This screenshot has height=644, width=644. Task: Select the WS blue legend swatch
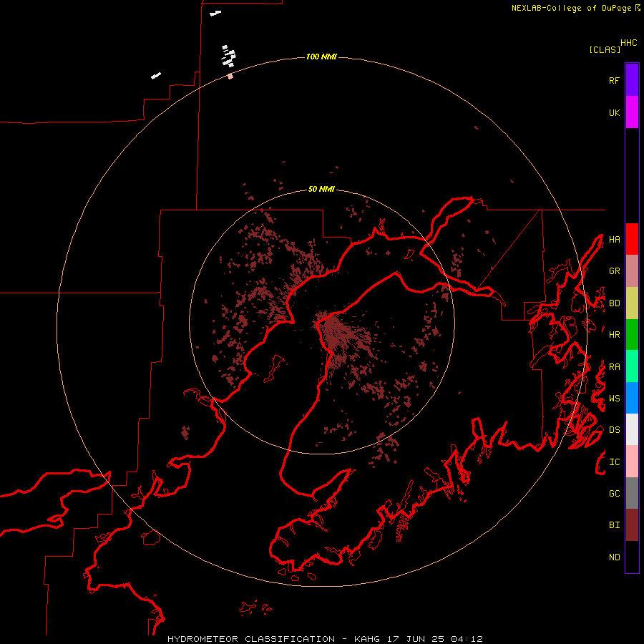[x=632, y=398]
